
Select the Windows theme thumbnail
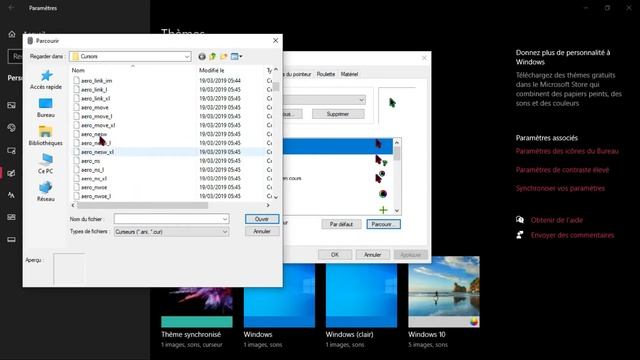point(279,296)
